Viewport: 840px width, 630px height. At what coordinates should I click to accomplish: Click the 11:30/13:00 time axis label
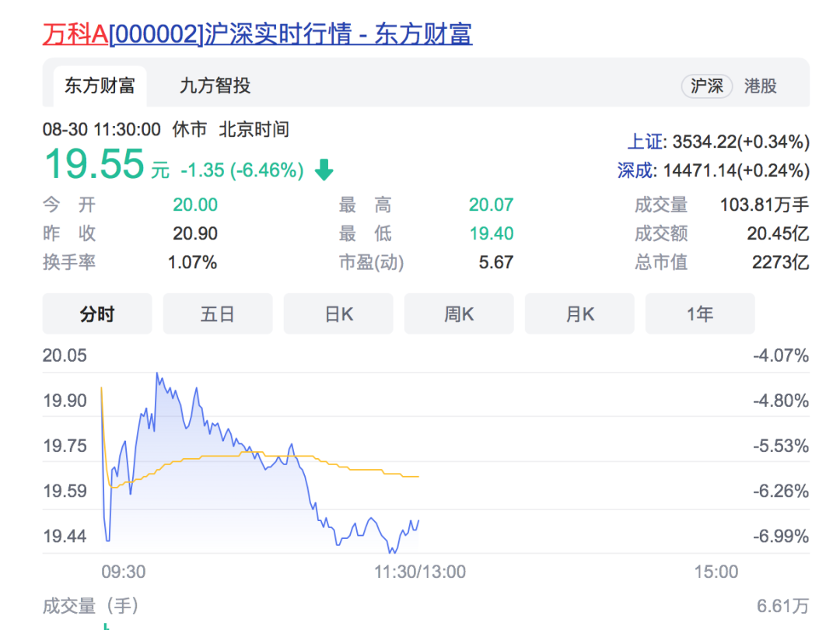(x=420, y=572)
